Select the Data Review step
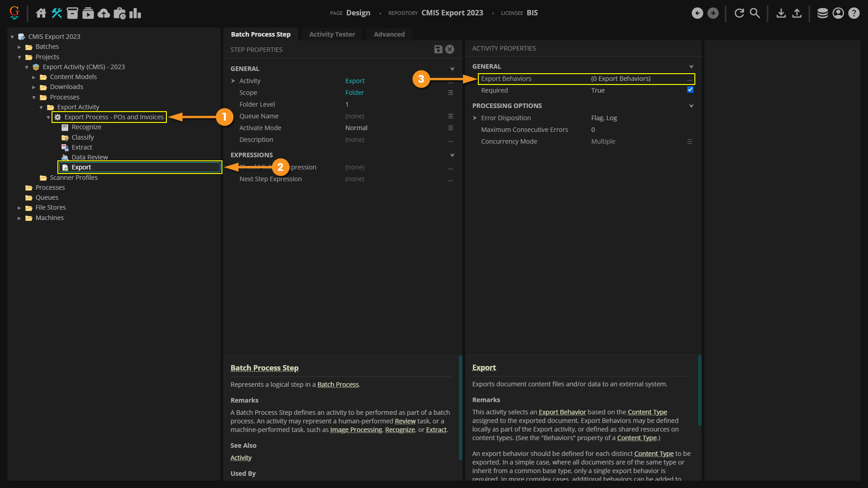The width and height of the screenshot is (868, 488). coord(90,157)
